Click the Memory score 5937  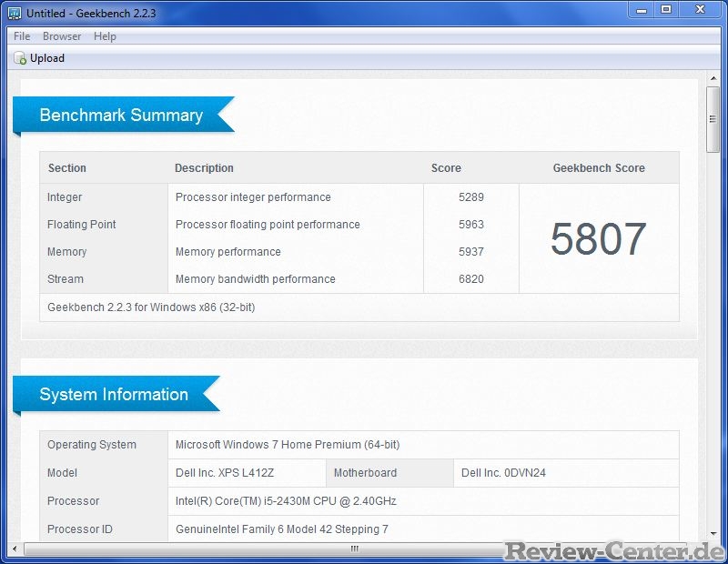[471, 252]
